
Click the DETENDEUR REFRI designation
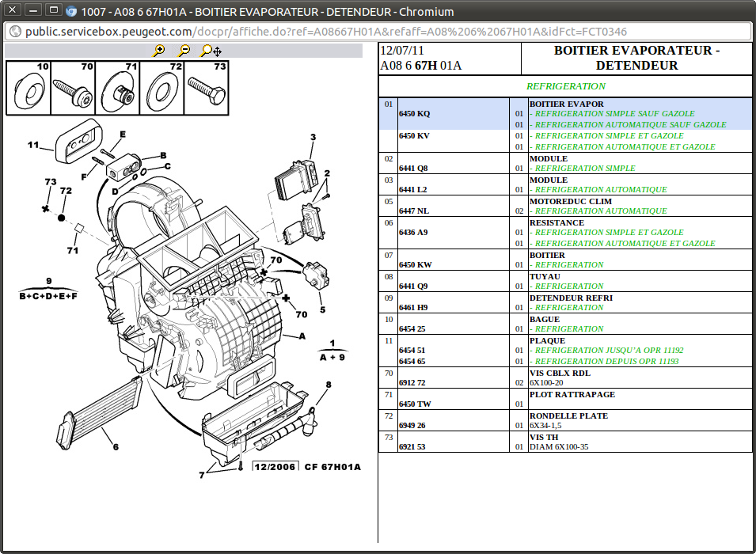(x=571, y=298)
